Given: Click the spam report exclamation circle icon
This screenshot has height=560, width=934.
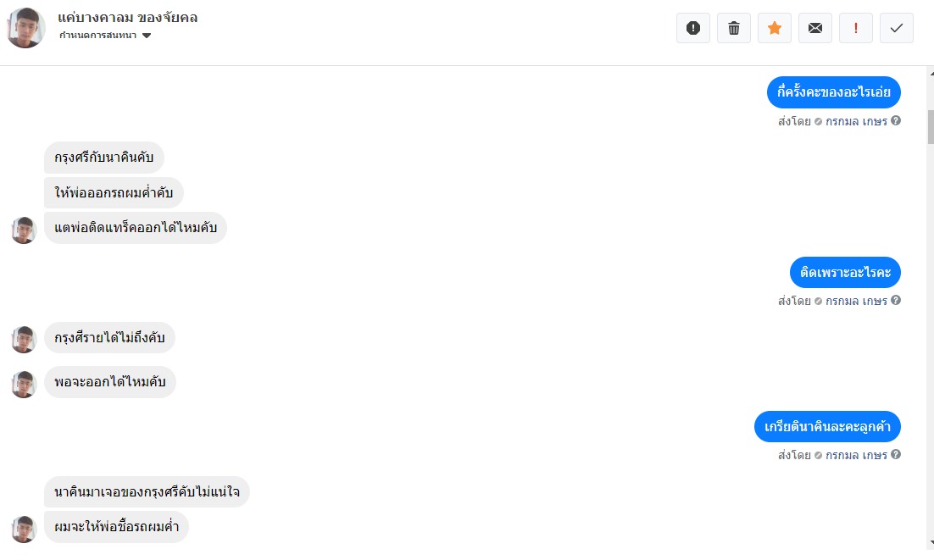Looking at the screenshot, I should pos(692,28).
